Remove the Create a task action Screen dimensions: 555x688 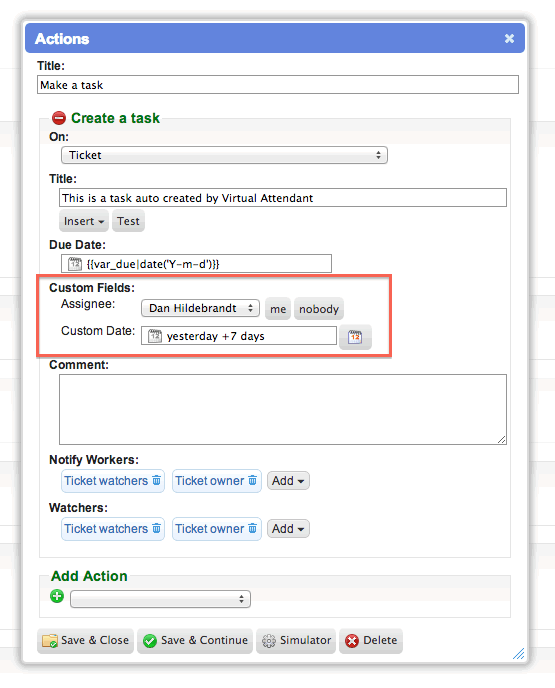click(x=58, y=118)
